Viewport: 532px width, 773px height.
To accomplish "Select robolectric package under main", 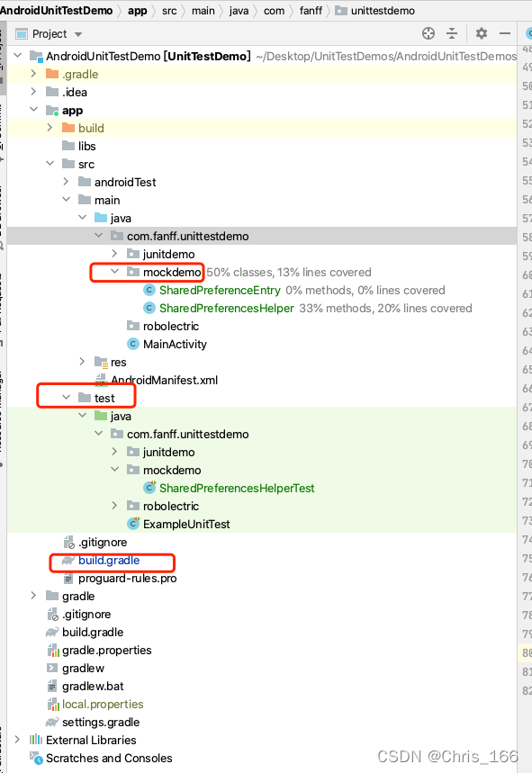I will point(171,326).
